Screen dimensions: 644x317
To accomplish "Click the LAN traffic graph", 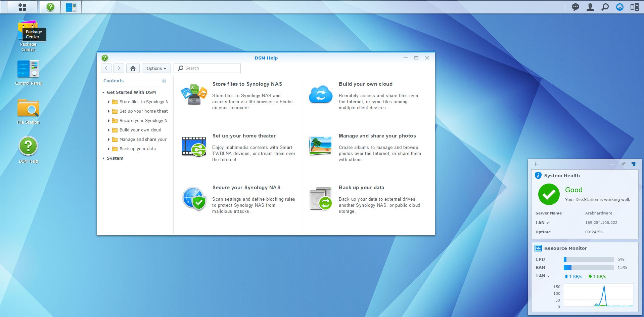I will tap(598, 295).
